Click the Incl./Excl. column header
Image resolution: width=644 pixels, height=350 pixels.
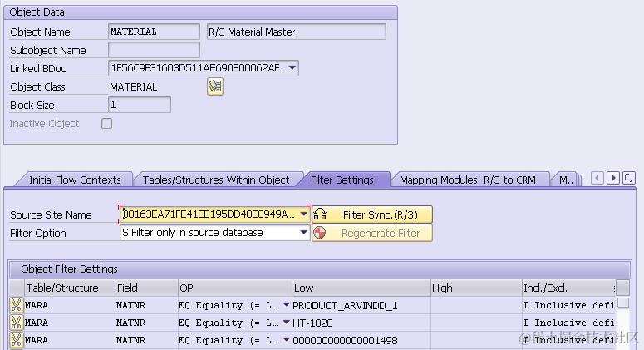(568, 288)
